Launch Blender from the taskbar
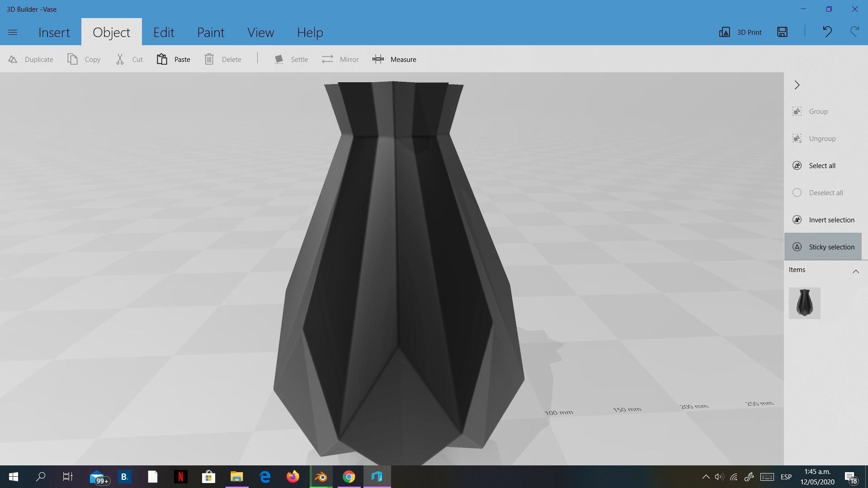The height and width of the screenshot is (488, 868). point(321,477)
